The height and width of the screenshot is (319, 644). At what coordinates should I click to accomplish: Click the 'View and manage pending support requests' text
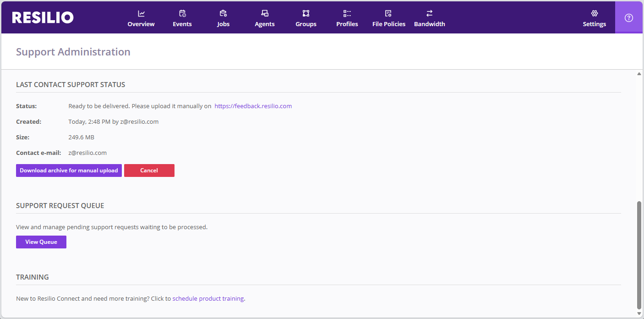coord(112,227)
